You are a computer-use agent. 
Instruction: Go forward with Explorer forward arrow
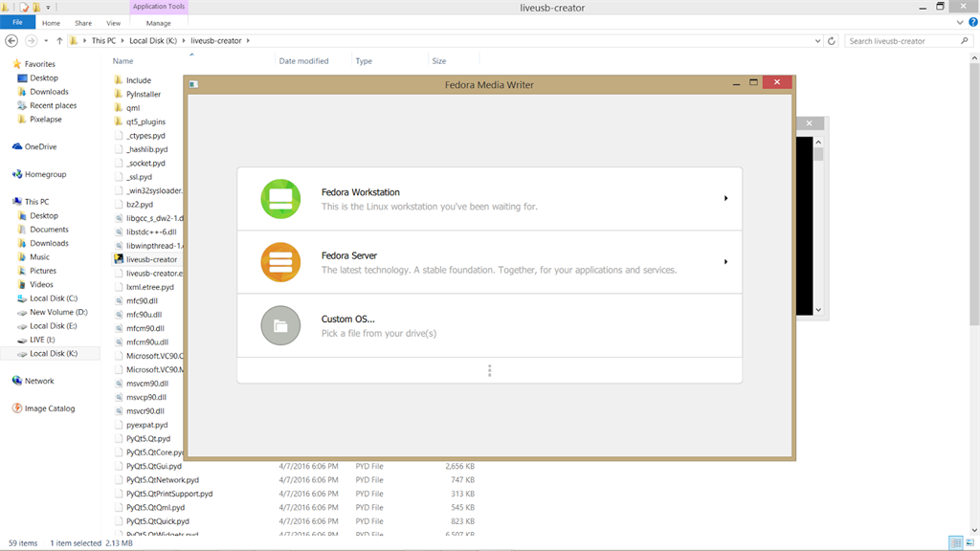(31, 40)
